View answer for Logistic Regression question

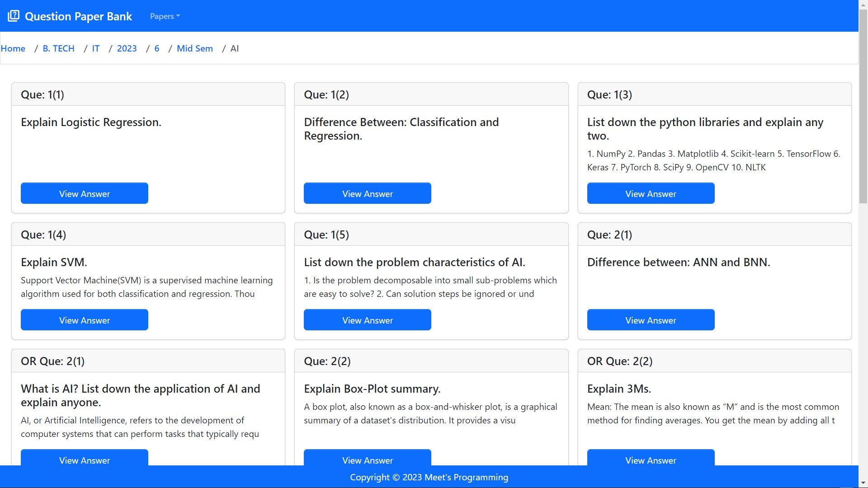85,193
